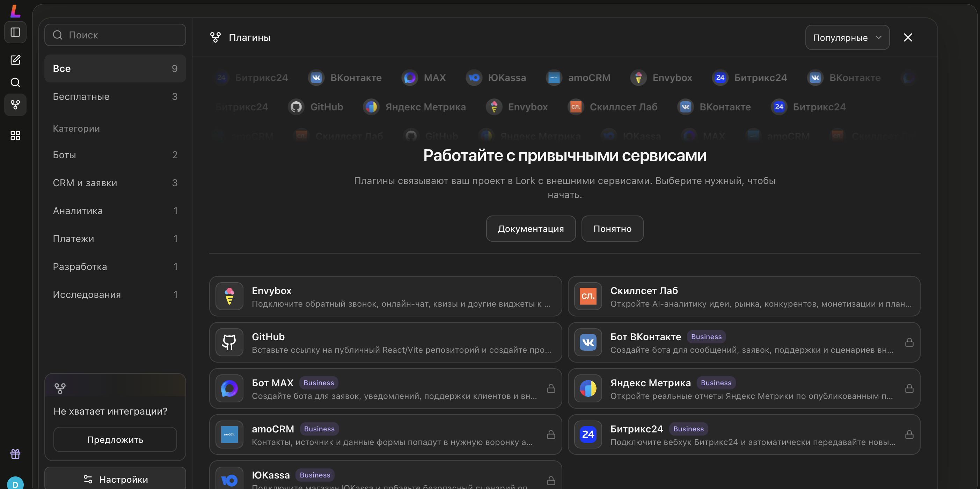The height and width of the screenshot is (489, 980).
Task: Open the GitHub plugin card title
Action: [268, 336]
